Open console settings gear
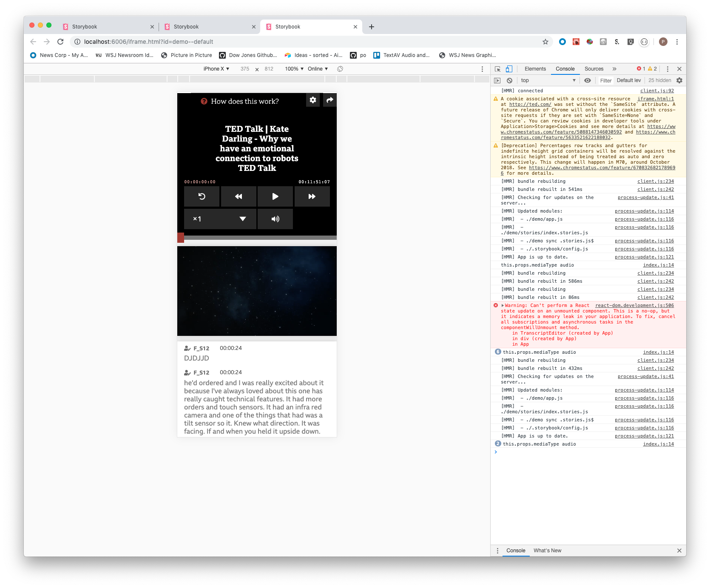Screen dimensions: 710x588 [x=679, y=80]
